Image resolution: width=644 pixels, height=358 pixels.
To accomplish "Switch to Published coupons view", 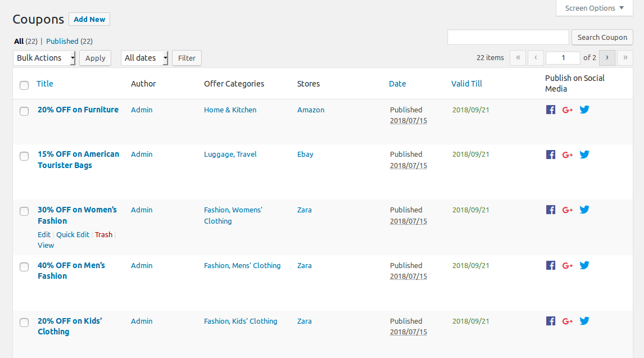I will point(62,41).
